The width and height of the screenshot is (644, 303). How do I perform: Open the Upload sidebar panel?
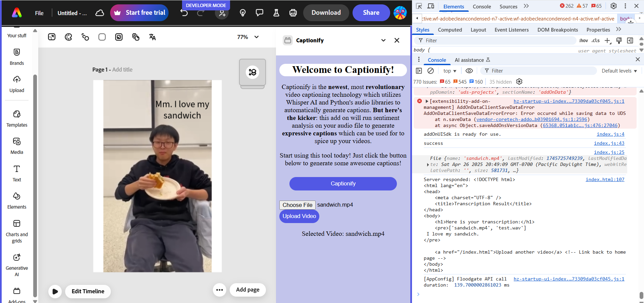(17, 84)
